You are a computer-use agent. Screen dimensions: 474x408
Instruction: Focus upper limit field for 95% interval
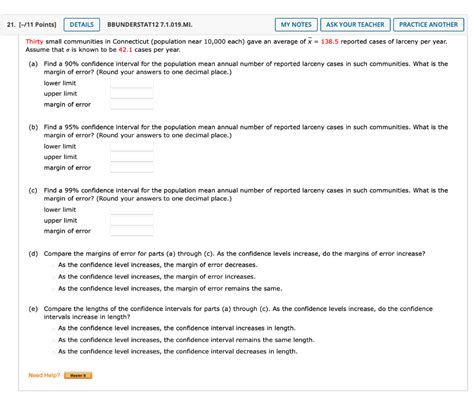132,157
